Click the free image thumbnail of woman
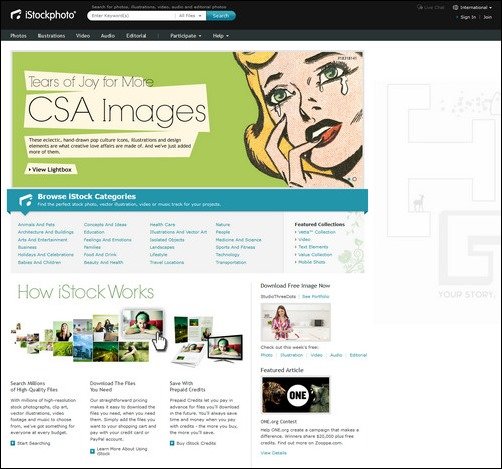 pyautogui.click(x=295, y=322)
